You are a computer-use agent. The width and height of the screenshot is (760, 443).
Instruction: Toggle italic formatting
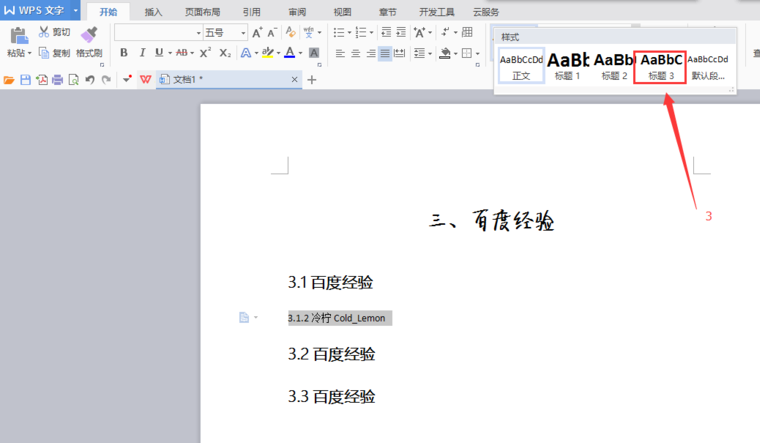(x=142, y=52)
